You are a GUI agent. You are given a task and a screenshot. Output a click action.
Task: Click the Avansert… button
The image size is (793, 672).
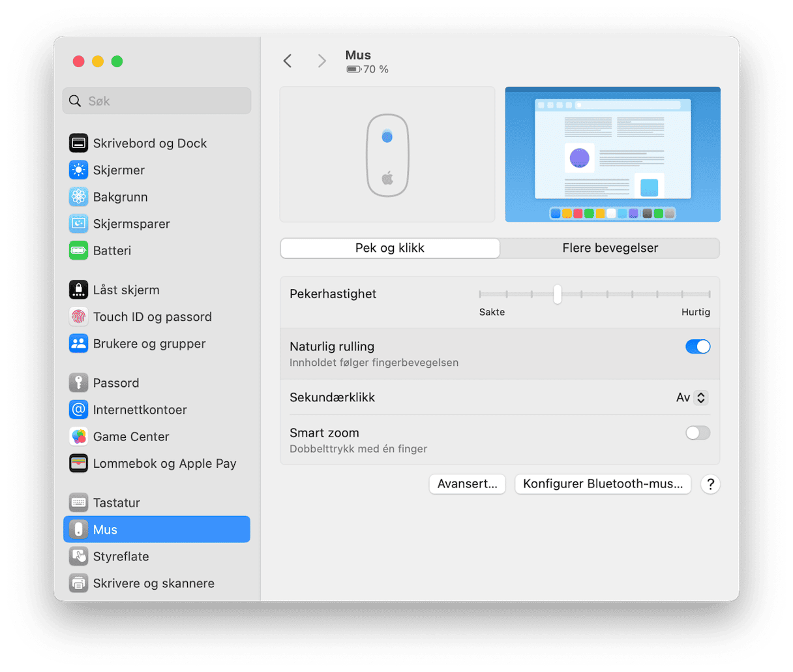(467, 484)
